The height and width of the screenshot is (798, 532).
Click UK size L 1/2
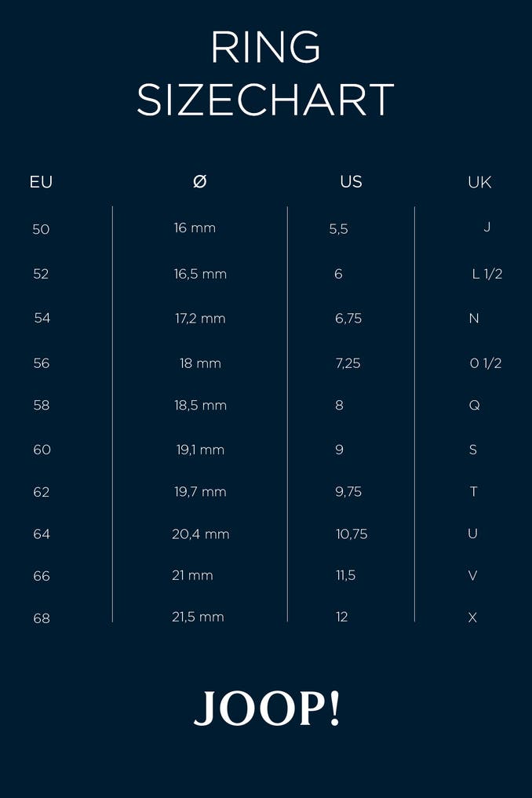tap(487, 274)
